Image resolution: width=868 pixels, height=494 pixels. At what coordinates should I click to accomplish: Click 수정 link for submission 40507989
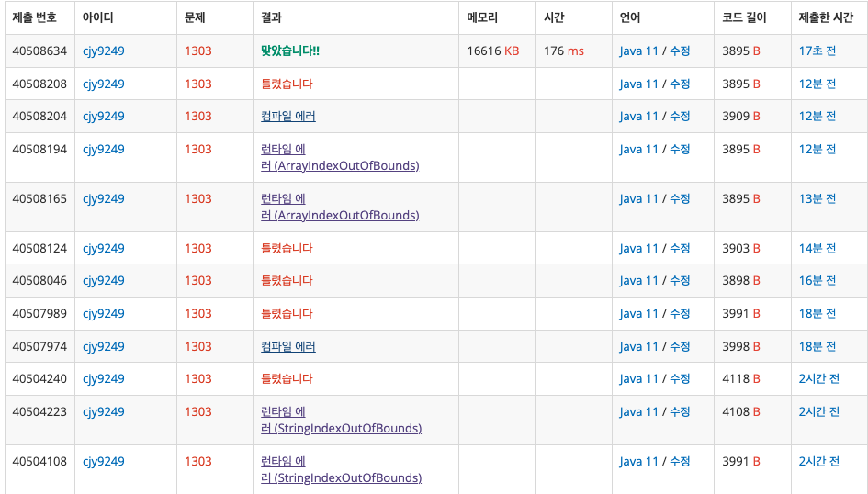pyautogui.click(x=680, y=314)
